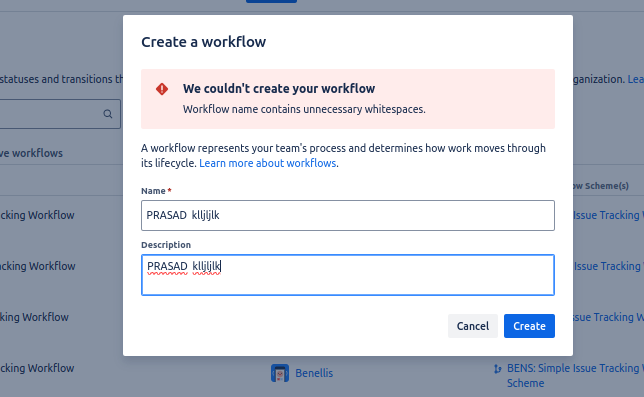Click the Create button in dialog
Image resolution: width=644 pixels, height=397 pixels.
(x=529, y=326)
